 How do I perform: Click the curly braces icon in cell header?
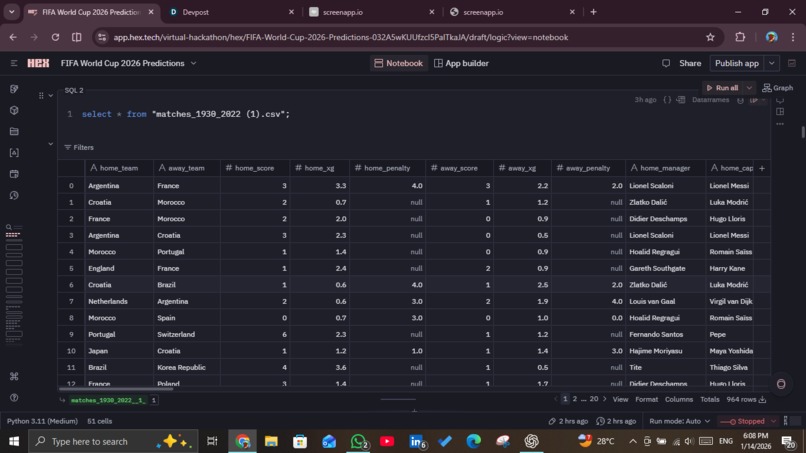(x=667, y=100)
